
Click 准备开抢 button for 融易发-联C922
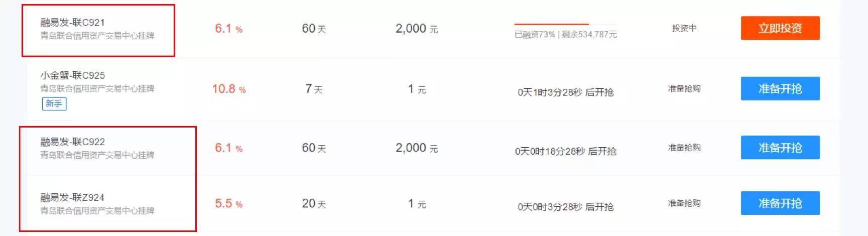coord(780,148)
